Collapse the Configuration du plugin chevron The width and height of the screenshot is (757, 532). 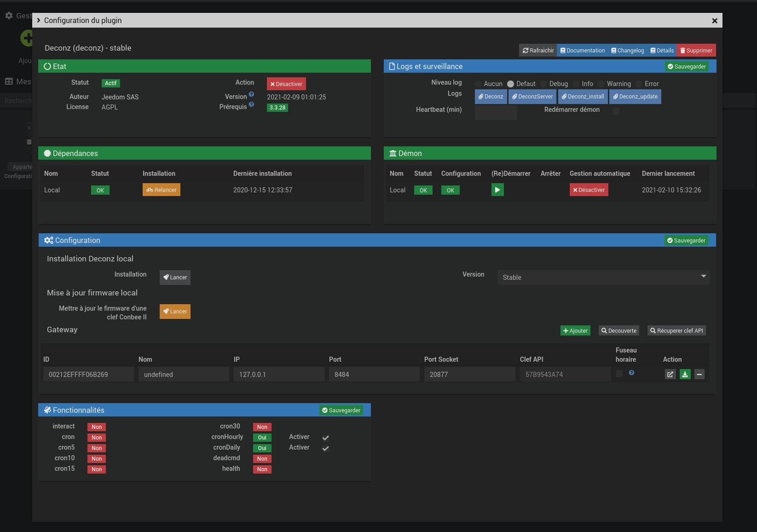pos(39,20)
